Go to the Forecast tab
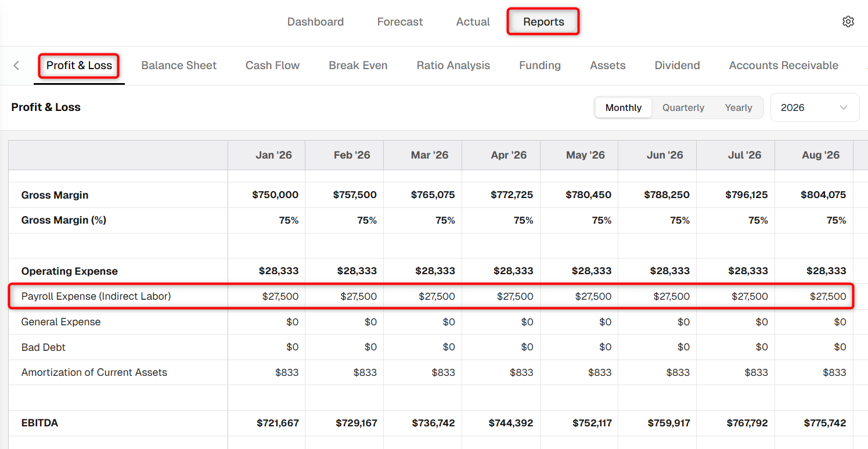 400,22
